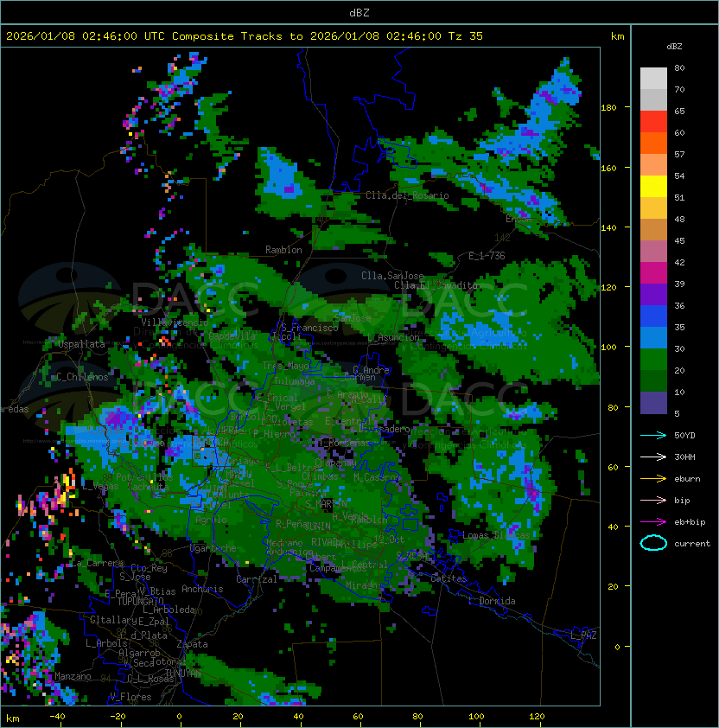Click the 'TUNUYAN' place label
Image resolution: width=719 pixels, height=728 pixels.
pos(183,674)
